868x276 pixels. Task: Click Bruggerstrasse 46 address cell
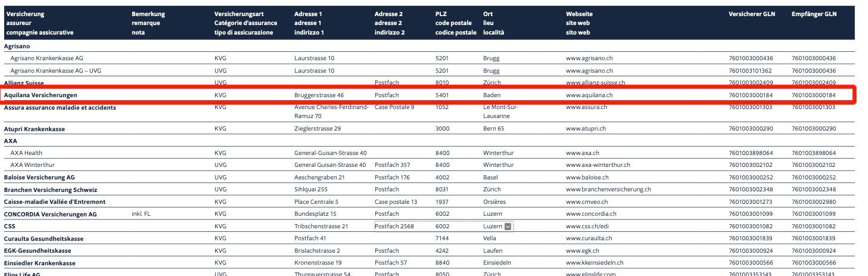click(319, 95)
